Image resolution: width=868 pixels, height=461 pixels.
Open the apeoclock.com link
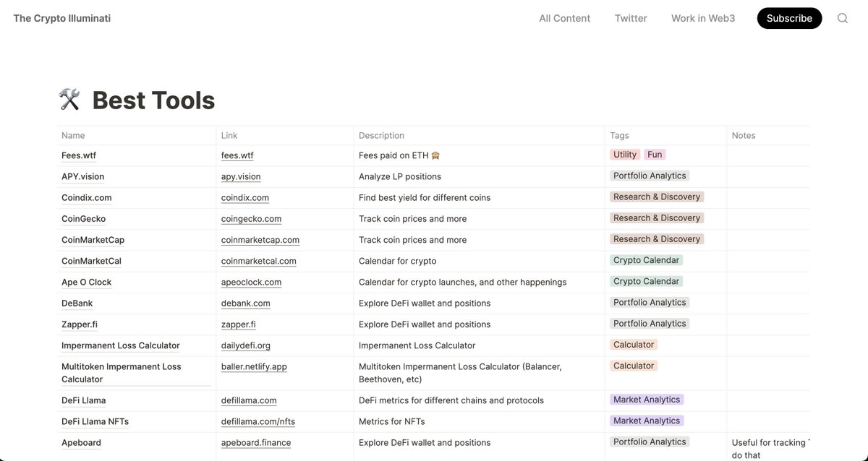tap(251, 282)
